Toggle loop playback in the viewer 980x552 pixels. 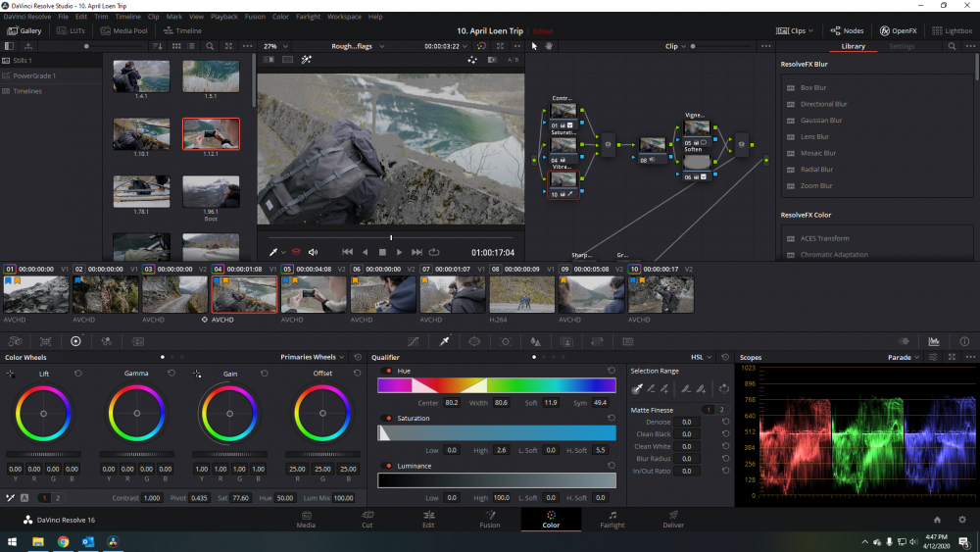point(434,252)
